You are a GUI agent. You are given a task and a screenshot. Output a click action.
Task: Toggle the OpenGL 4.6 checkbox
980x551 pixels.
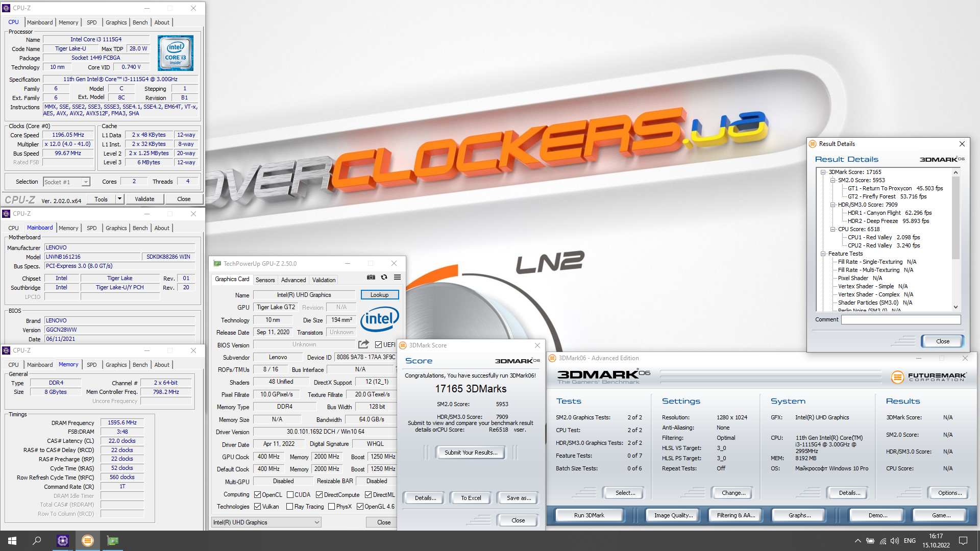[360, 507]
